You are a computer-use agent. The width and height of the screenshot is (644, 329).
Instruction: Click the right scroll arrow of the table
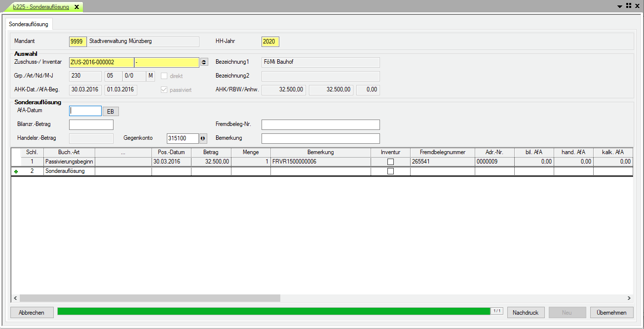tap(629, 298)
